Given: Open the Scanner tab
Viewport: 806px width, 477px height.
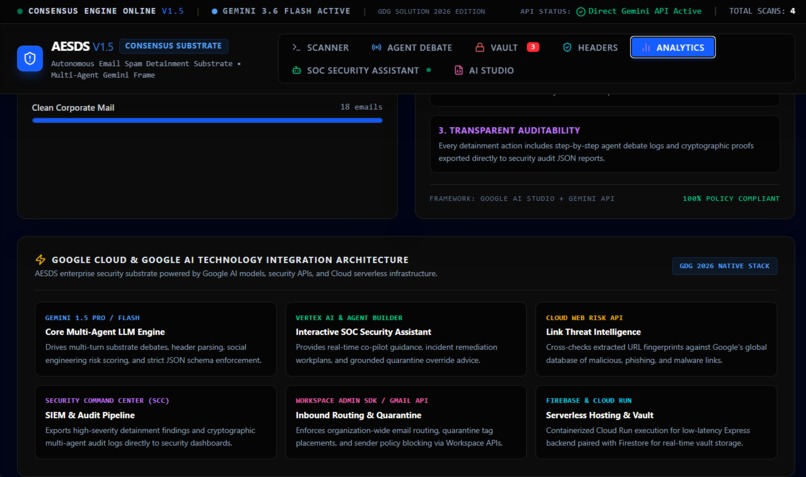Looking at the screenshot, I should (320, 47).
